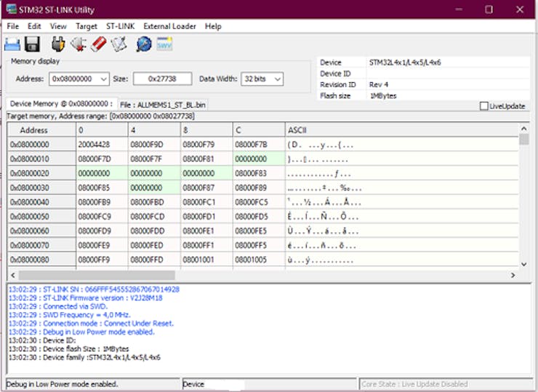
Task: Select the column header labeled 4
Action: pos(154,130)
